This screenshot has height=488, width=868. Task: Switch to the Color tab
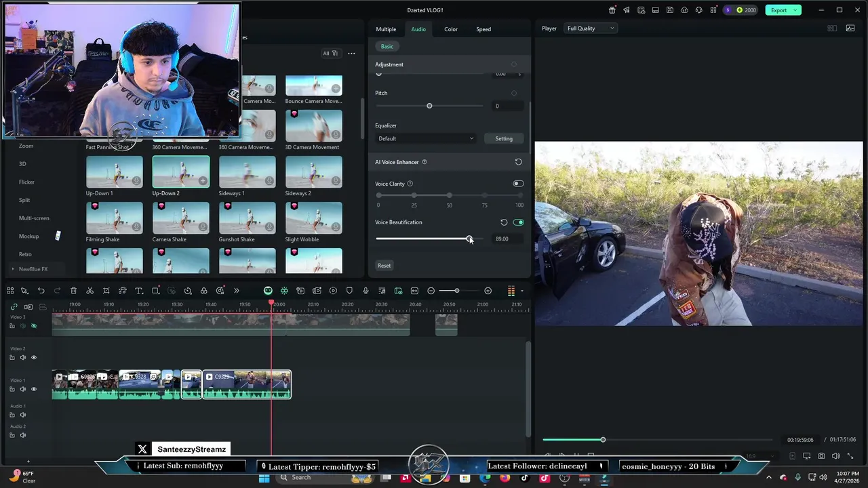point(451,29)
